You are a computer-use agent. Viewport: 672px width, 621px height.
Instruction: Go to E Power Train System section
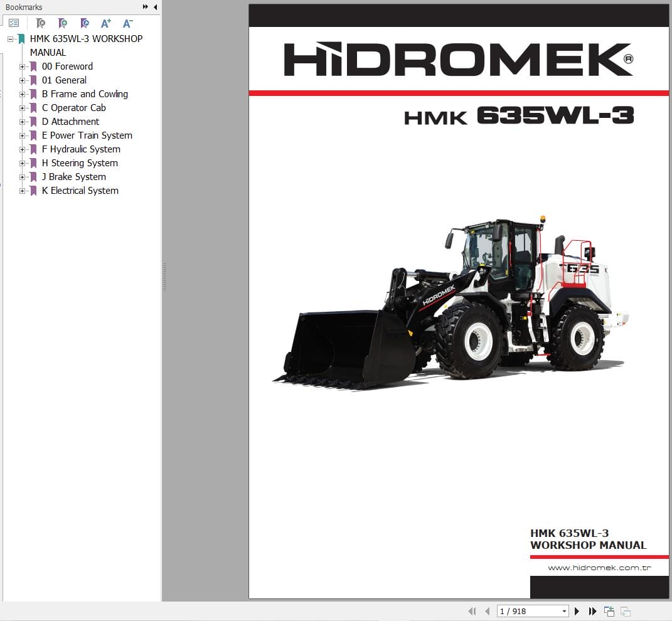[x=87, y=135]
